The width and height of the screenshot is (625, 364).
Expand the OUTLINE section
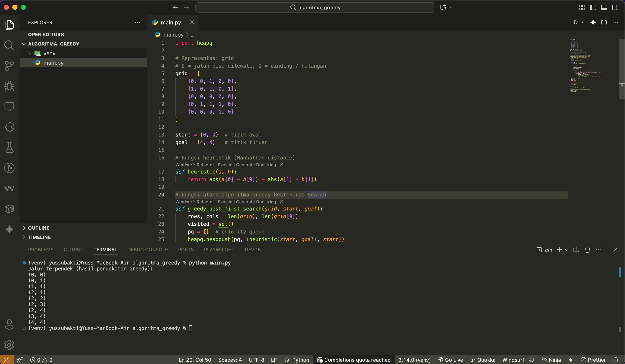coord(39,228)
